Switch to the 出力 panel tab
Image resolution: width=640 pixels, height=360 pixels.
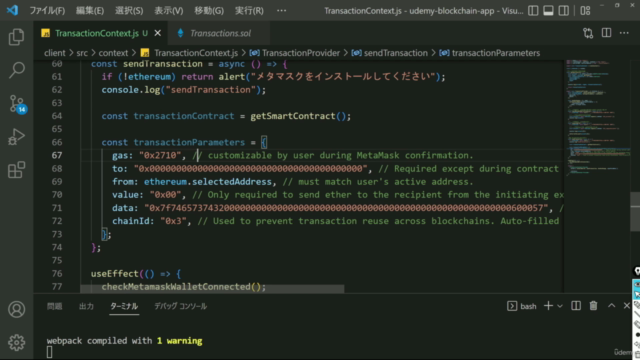(x=86, y=306)
